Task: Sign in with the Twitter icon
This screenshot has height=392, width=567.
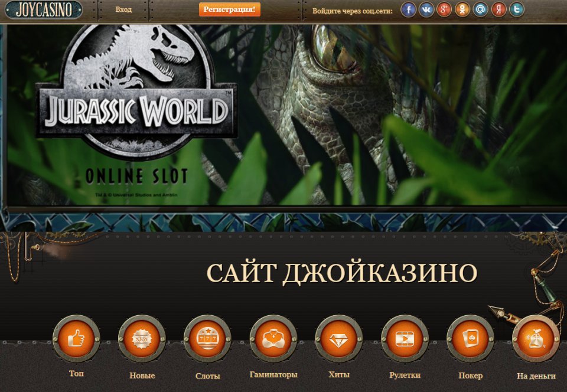Action: tap(517, 10)
